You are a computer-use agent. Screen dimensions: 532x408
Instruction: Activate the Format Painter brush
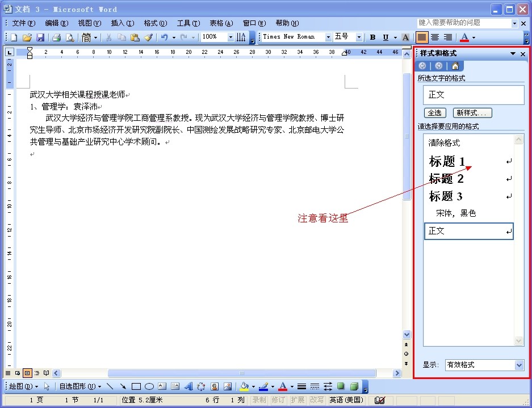[x=148, y=37]
